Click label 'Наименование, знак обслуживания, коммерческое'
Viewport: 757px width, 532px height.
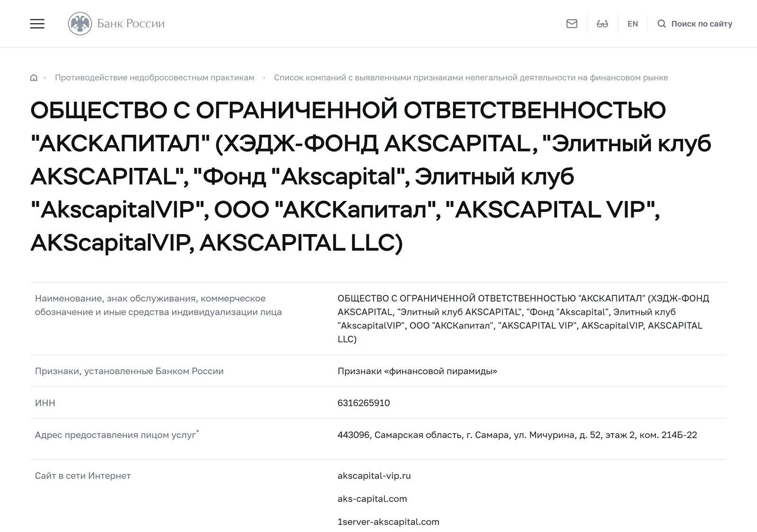[x=158, y=305]
